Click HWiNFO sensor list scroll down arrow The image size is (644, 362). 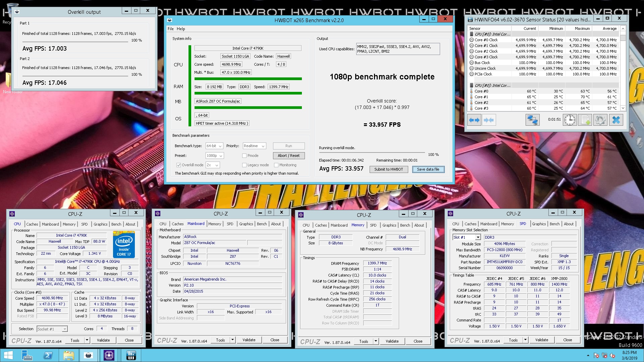click(x=623, y=108)
